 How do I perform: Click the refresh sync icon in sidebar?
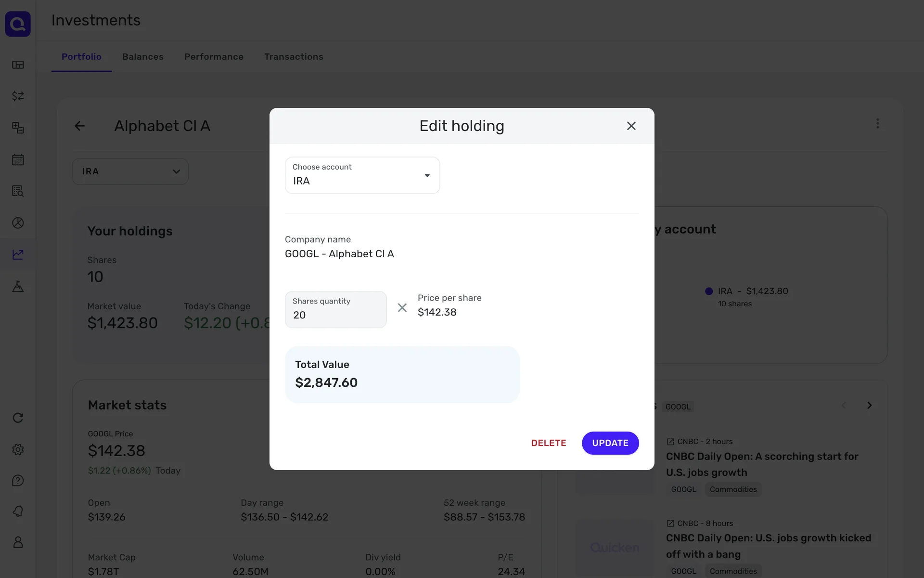point(18,418)
